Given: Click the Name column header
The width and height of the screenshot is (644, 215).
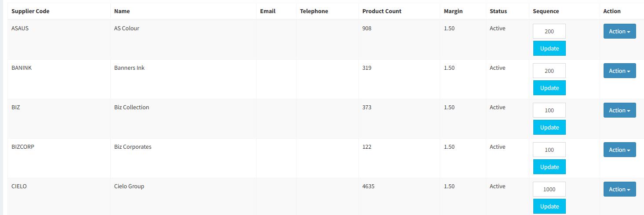Looking at the screenshot, I should coord(122,11).
